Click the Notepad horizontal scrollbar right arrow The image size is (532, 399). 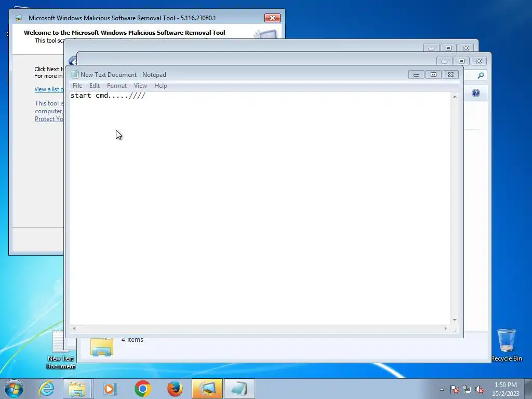[446, 328]
